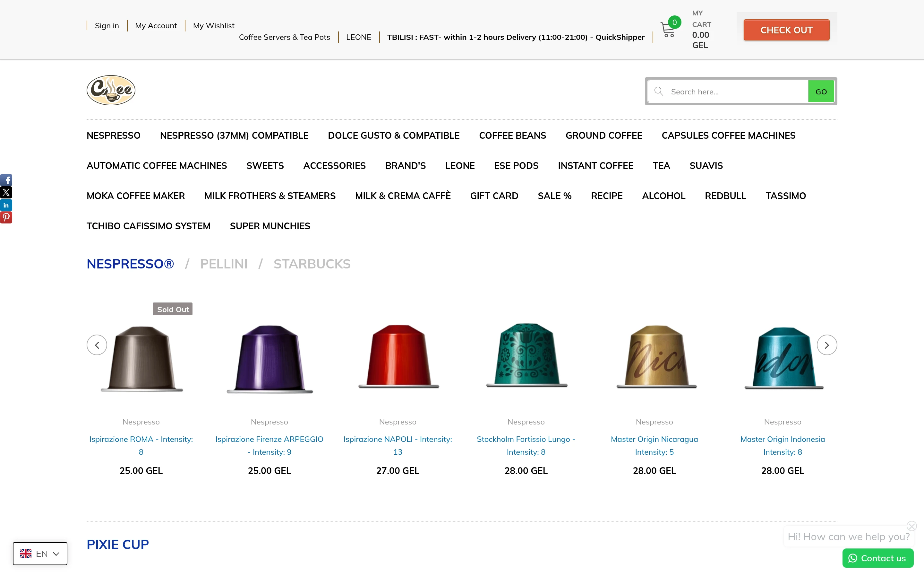Open the BRAND'S menu

point(406,165)
